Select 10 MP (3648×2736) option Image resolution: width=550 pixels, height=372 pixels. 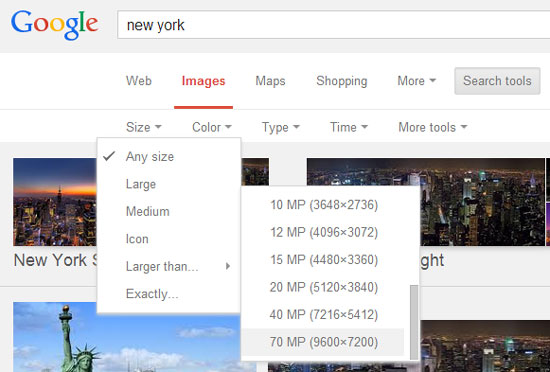coord(323,205)
